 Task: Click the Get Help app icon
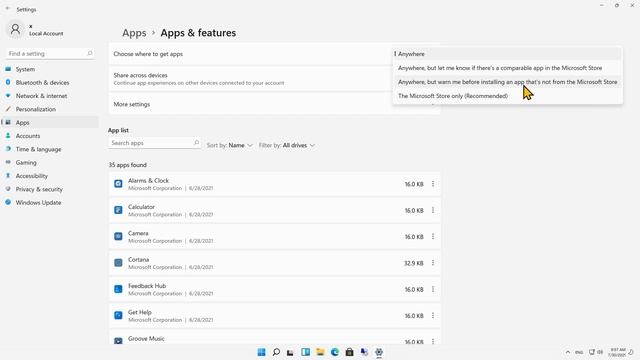click(x=118, y=316)
